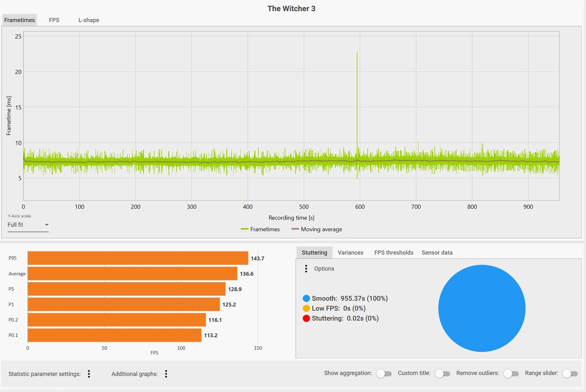Enable the Show aggregation switch
Image resolution: width=586 pixels, height=392 pixels.
384,373
